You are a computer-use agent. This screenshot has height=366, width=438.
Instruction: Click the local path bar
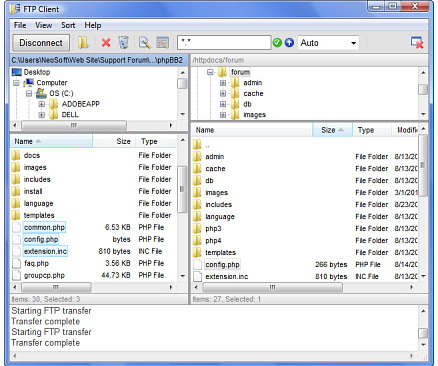tap(99, 60)
